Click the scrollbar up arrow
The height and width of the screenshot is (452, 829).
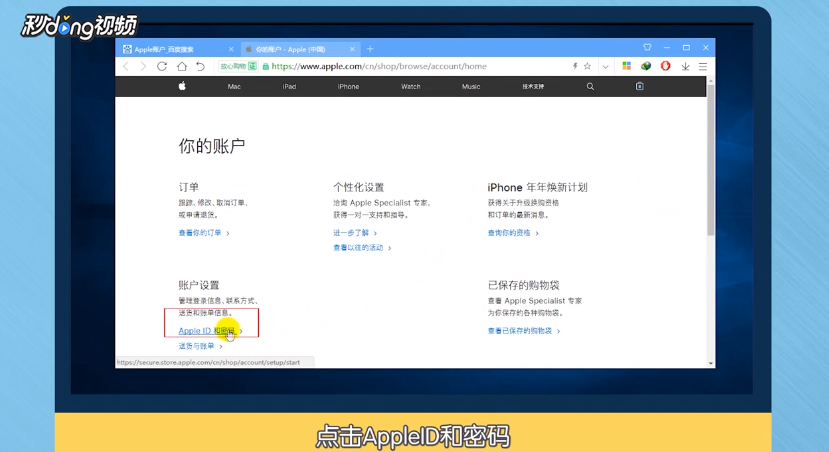click(711, 81)
